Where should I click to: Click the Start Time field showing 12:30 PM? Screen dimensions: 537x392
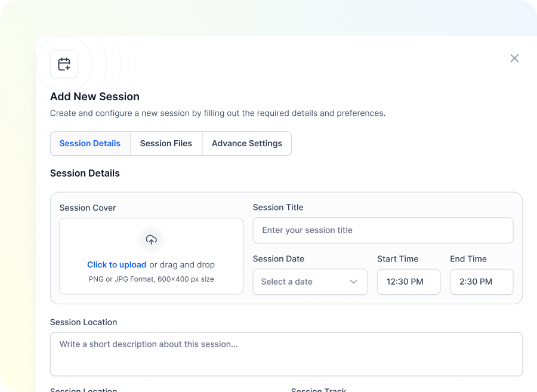click(x=409, y=282)
